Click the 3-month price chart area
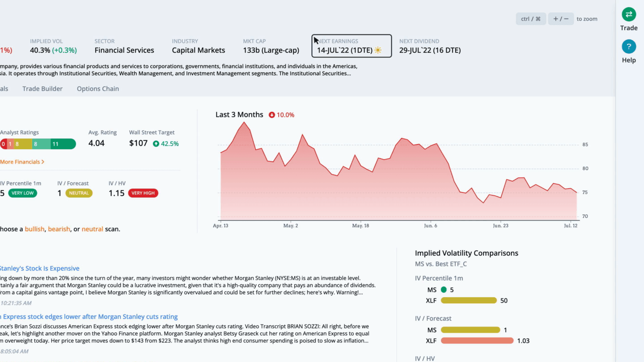The image size is (644, 362). coord(398,171)
